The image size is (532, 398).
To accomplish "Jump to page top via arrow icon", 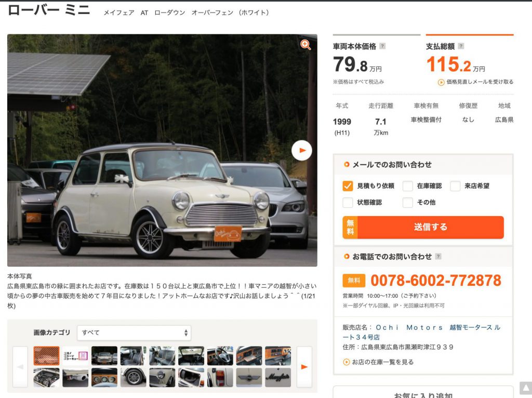I will pyautogui.click(x=526, y=388).
